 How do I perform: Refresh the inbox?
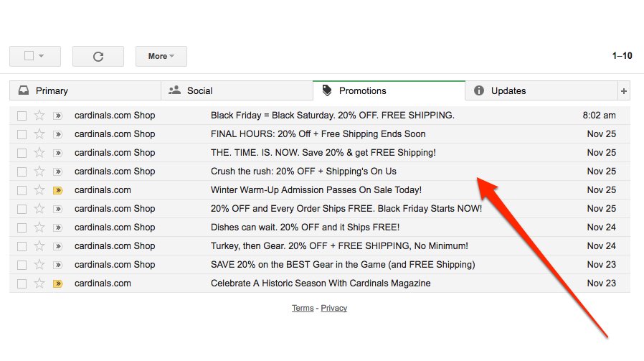click(x=98, y=56)
